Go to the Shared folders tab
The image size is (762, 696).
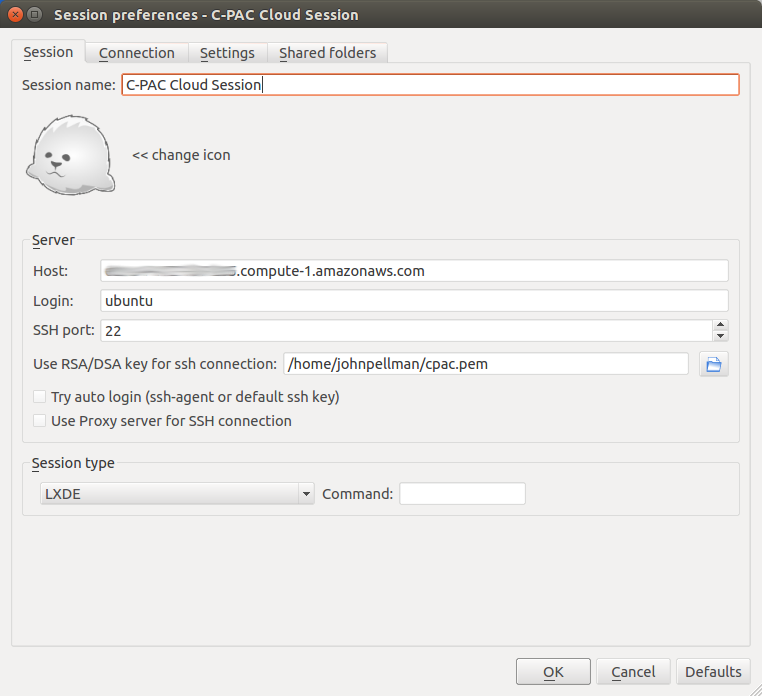click(327, 53)
